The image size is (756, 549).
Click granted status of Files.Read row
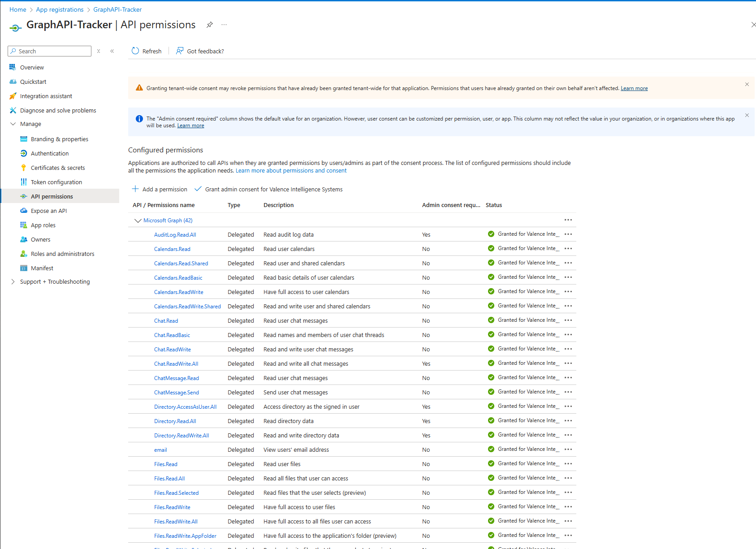coord(523,463)
